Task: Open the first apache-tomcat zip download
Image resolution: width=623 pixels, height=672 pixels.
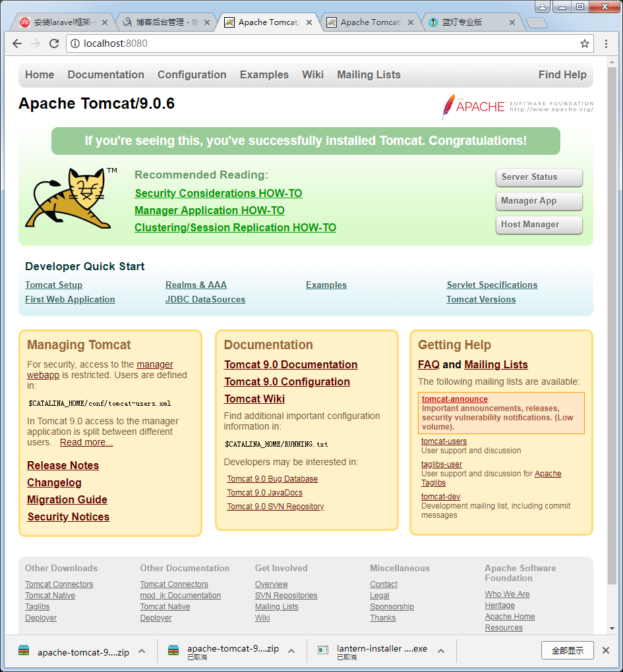Action: point(74,652)
